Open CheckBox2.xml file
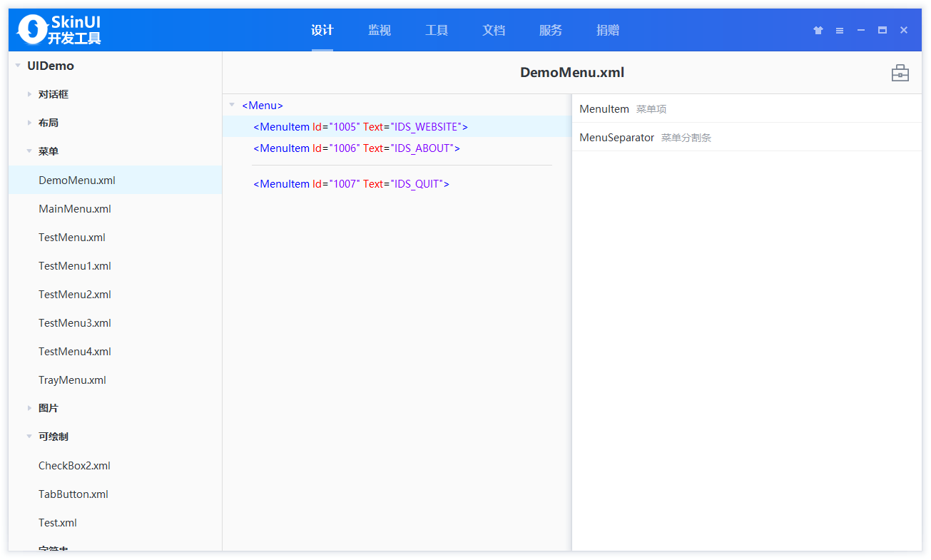 115,465
